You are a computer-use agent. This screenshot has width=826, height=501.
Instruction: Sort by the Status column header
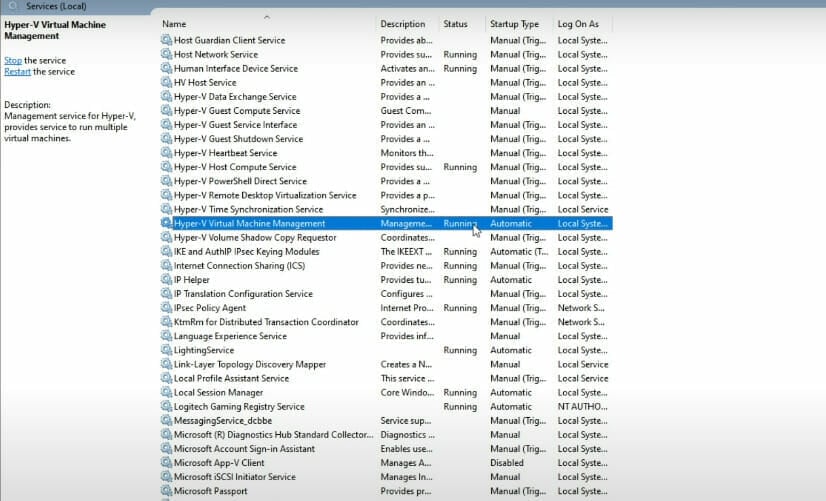coord(455,24)
